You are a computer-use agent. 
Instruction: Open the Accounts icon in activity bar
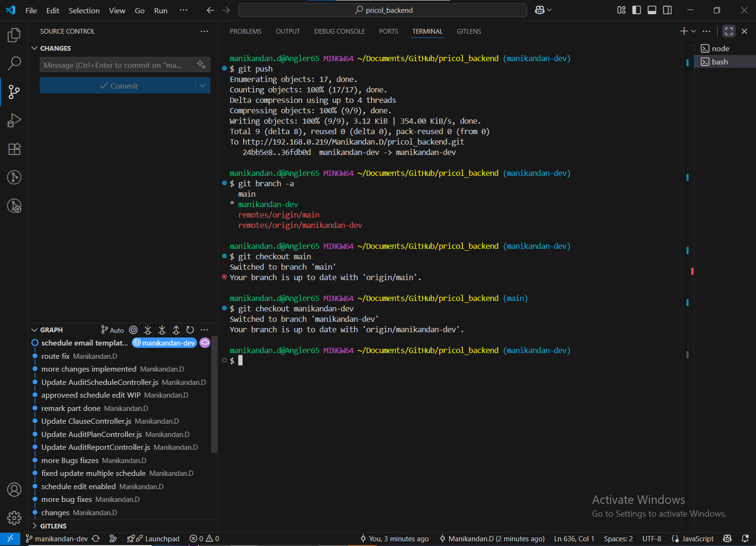pos(14,490)
